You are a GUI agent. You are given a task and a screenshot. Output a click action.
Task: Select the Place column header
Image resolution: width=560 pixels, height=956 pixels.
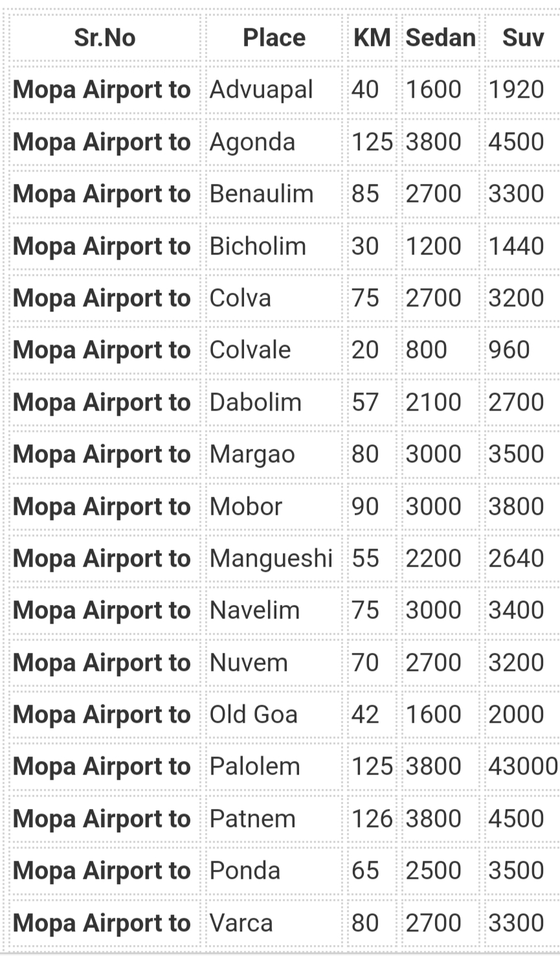coord(274,38)
